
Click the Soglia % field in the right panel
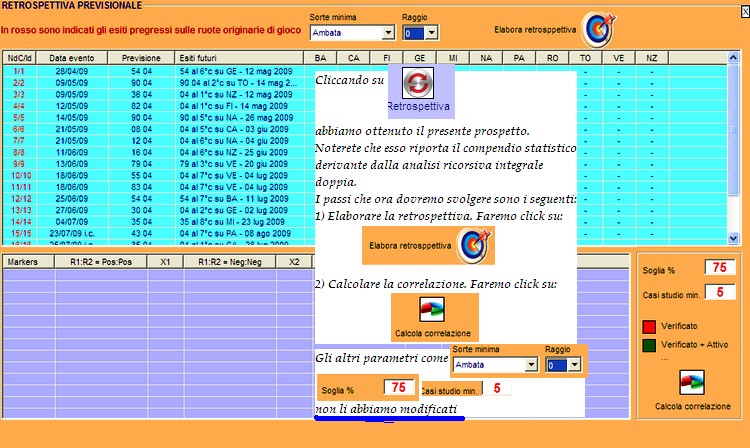(719, 268)
